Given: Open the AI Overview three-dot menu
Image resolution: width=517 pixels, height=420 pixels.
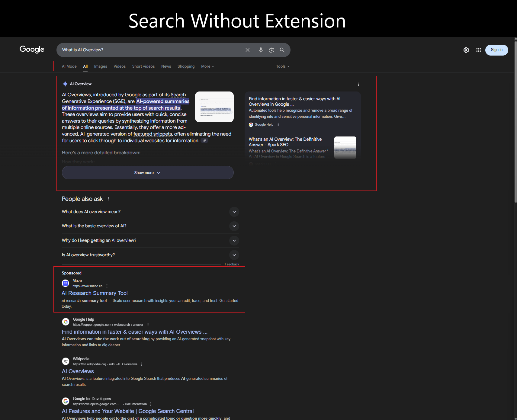Looking at the screenshot, I should [358, 84].
